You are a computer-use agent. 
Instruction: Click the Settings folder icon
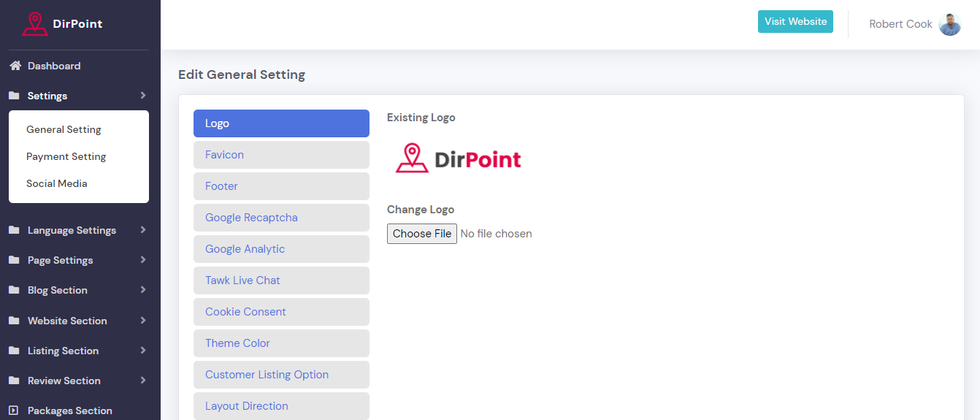click(14, 96)
